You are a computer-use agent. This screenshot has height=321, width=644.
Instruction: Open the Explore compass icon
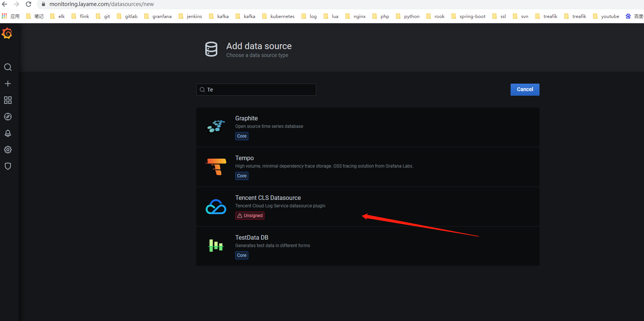click(8, 117)
